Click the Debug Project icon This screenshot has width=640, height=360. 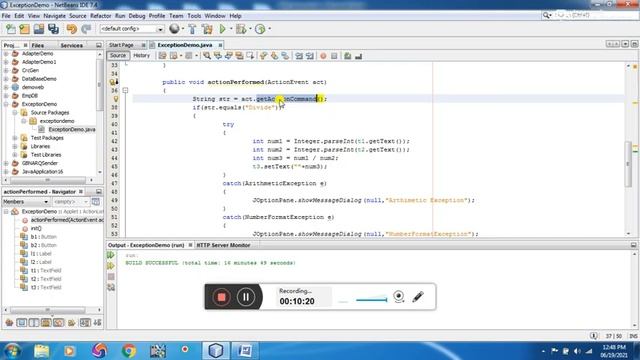click(241, 29)
